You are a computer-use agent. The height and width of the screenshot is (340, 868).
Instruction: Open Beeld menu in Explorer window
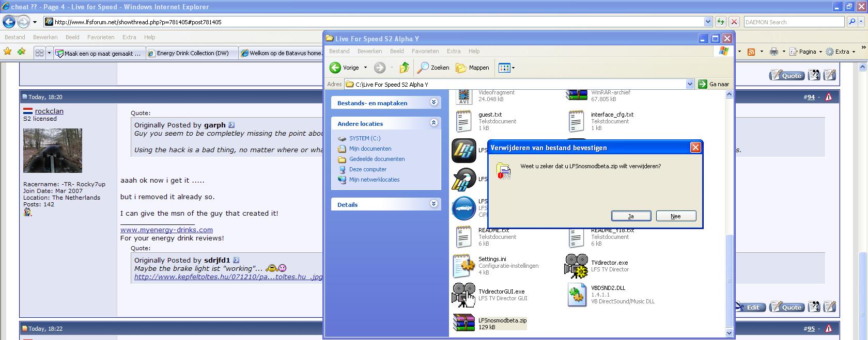click(397, 51)
